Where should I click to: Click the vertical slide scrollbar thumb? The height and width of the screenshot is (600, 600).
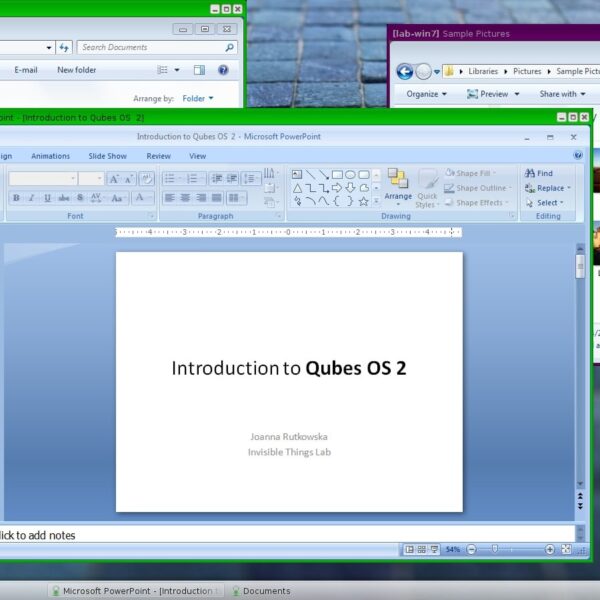coord(580,266)
